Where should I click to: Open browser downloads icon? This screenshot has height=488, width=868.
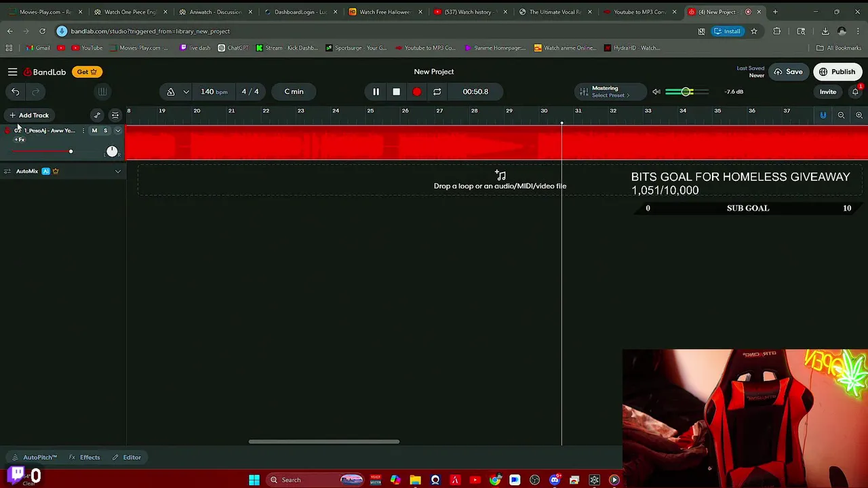click(825, 31)
